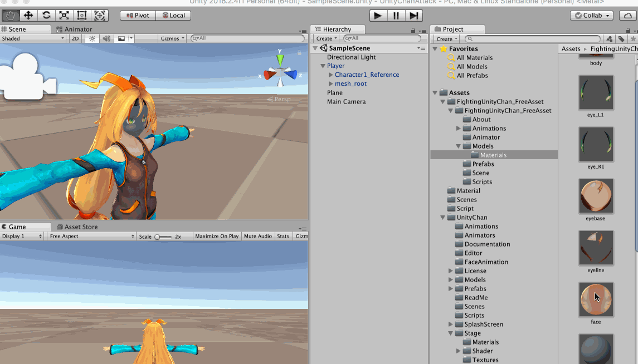Click the Step frame button

(413, 16)
